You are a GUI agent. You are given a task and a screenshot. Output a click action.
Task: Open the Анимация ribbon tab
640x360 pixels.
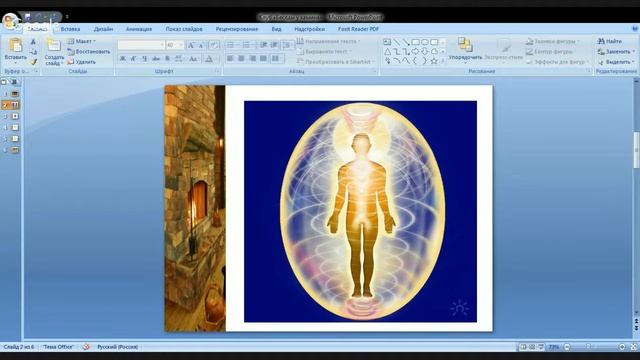[139, 29]
